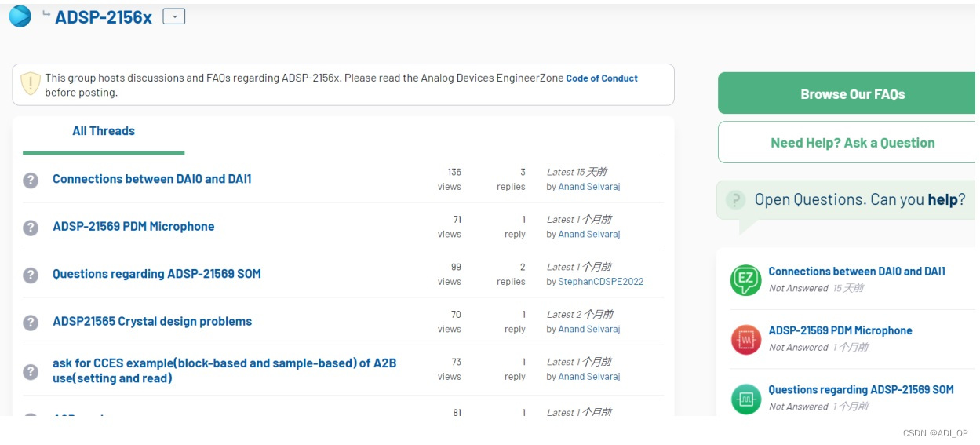The width and height of the screenshot is (980, 445).
Task: Open the Latest 15 天前 reply link
Action: coord(577,172)
